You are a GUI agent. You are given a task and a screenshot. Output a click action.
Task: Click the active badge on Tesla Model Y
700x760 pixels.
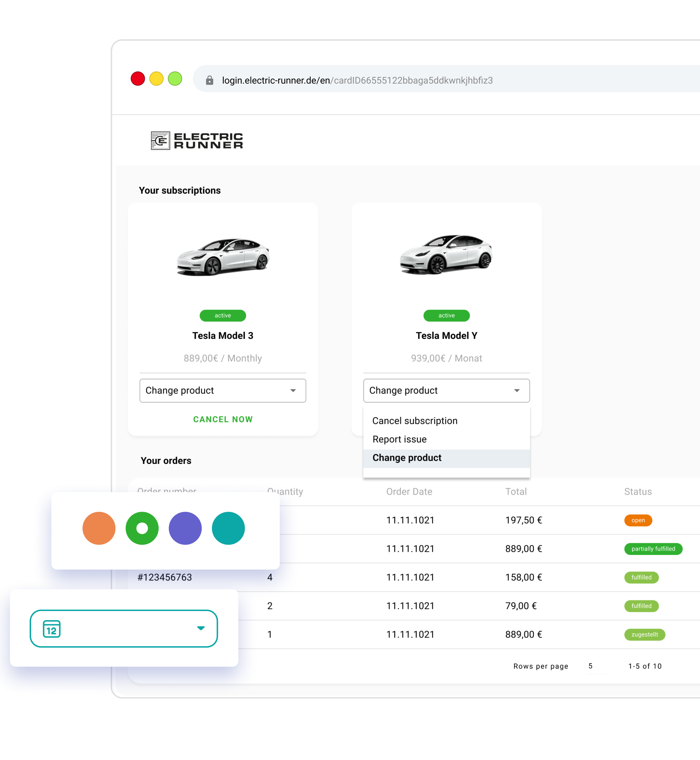pos(446,316)
